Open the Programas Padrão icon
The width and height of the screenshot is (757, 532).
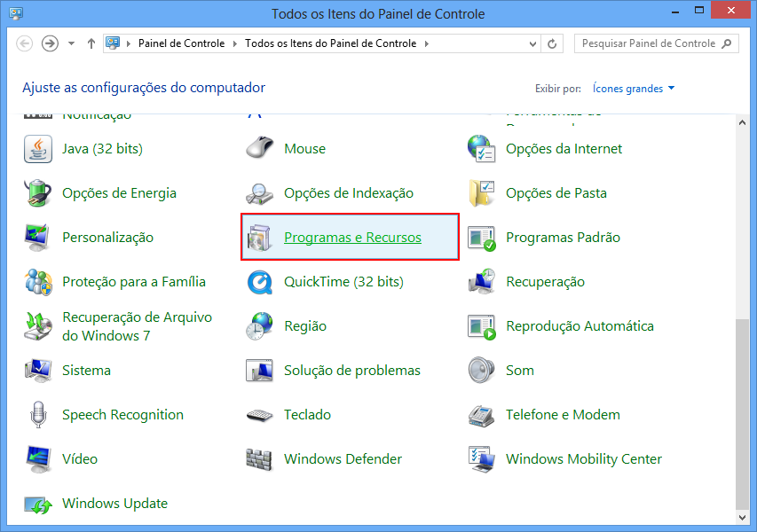[481, 238]
